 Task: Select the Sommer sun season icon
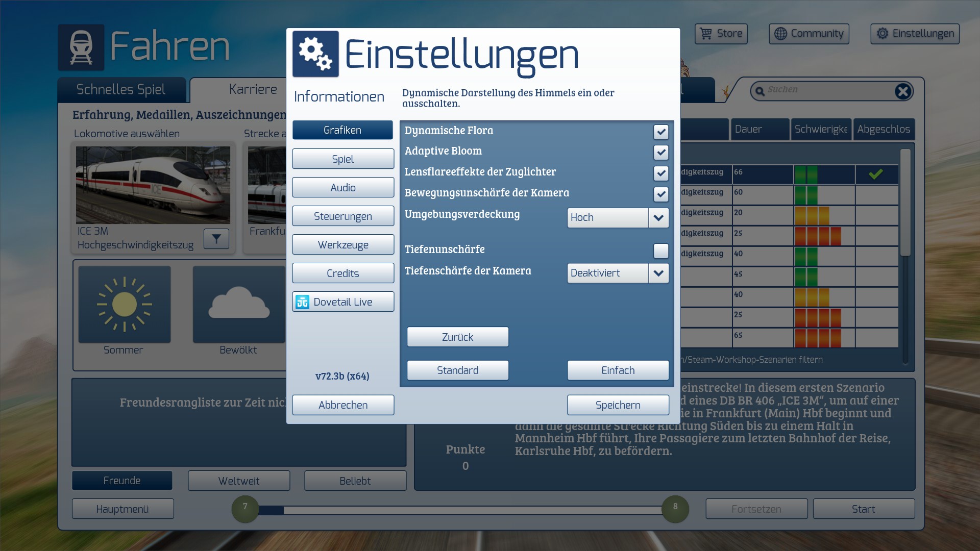pos(125,305)
